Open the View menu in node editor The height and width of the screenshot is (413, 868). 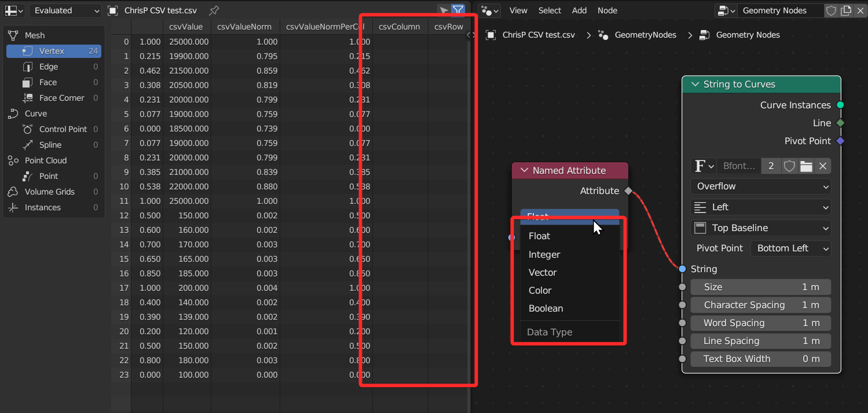click(518, 10)
